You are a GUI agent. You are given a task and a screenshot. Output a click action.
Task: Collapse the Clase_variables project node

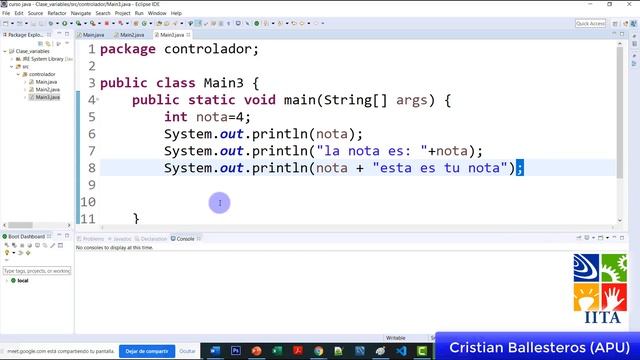(x=5, y=51)
